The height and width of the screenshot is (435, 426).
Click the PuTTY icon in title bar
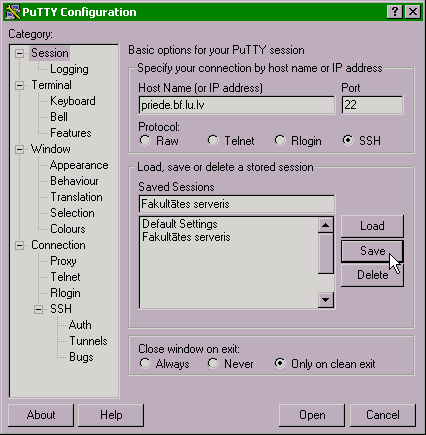(x=13, y=12)
